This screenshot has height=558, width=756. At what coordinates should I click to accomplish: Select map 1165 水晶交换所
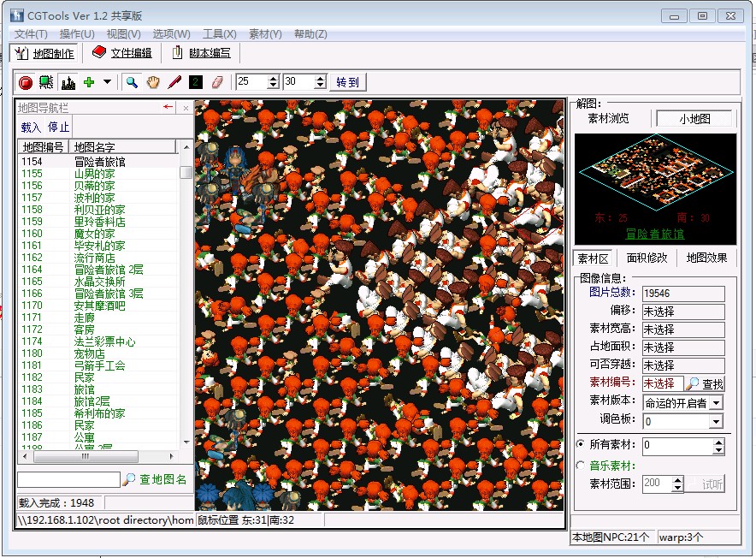coord(99,282)
